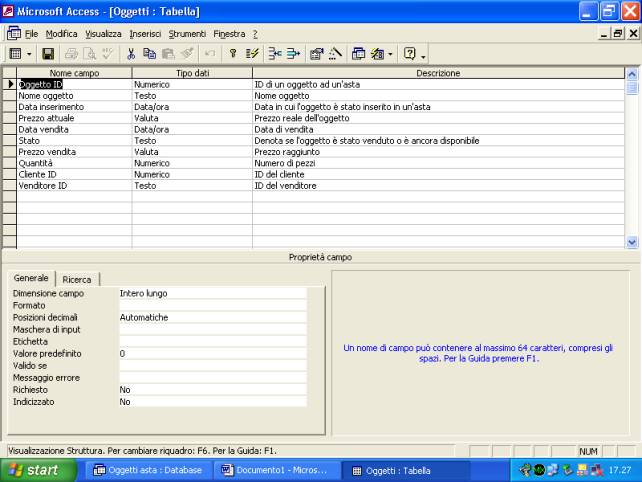The width and height of the screenshot is (642, 482).
Task: Open the view selector dropdown arrow
Action: click(29, 54)
